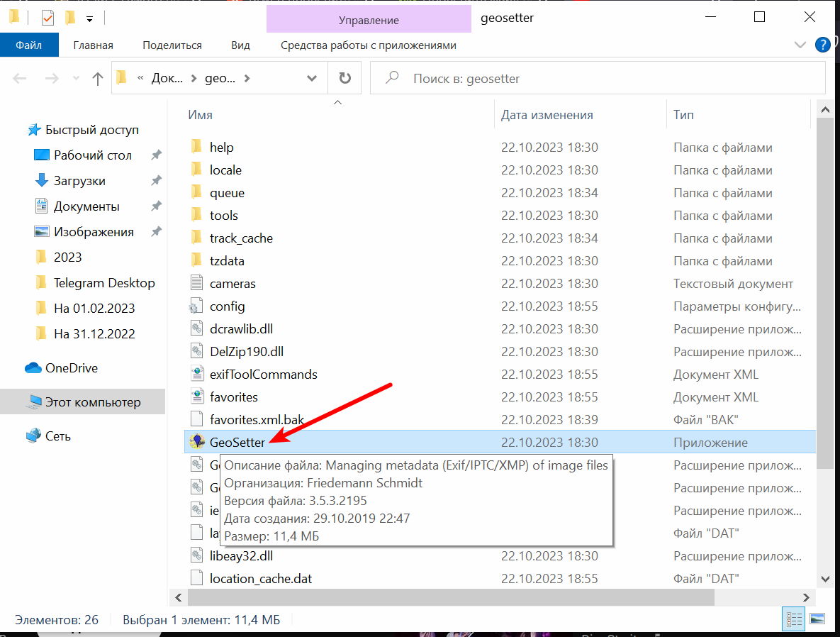Screen dimensions: 840x637
Task: Click vertical scrollbar up arrow
Action: [825, 110]
